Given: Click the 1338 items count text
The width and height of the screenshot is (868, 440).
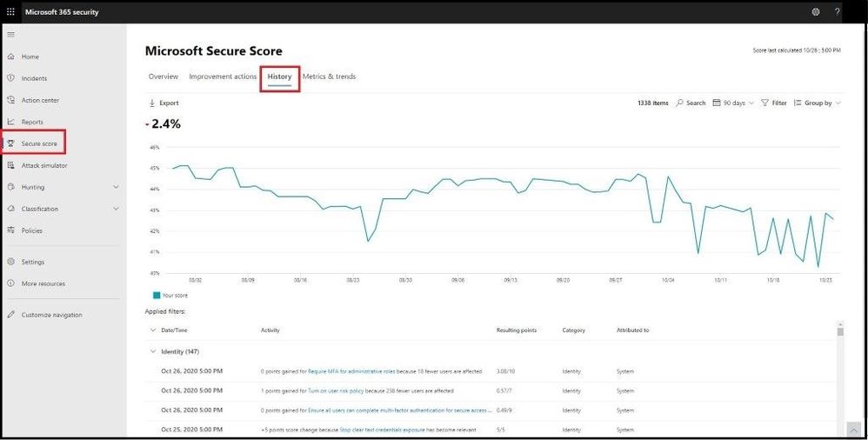Looking at the screenshot, I should click(652, 103).
